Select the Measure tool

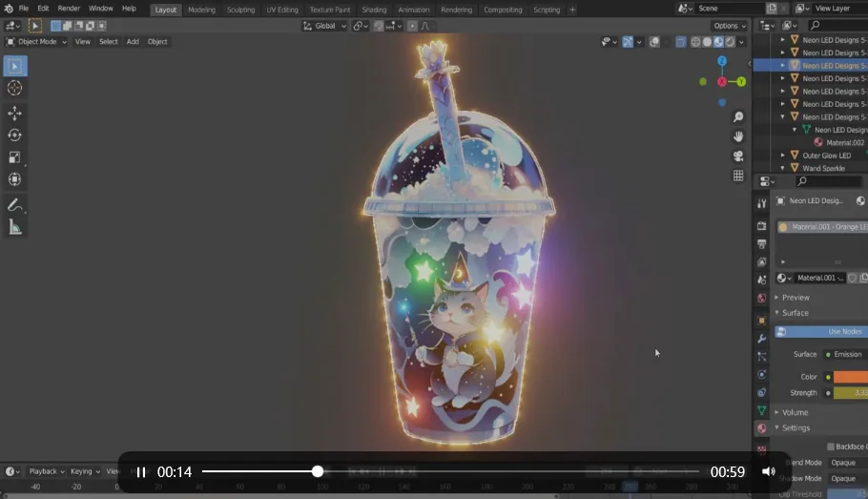coord(15,227)
